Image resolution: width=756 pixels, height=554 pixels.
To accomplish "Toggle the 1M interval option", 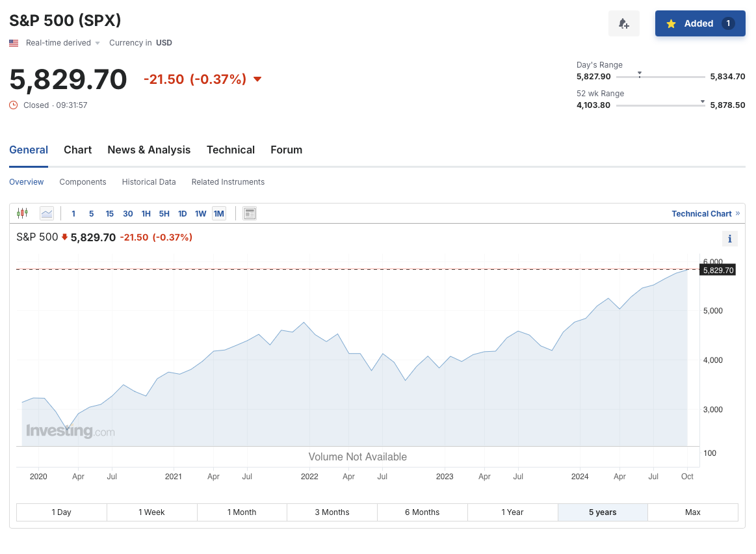I will pyautogui.click(x=218, y=213).
